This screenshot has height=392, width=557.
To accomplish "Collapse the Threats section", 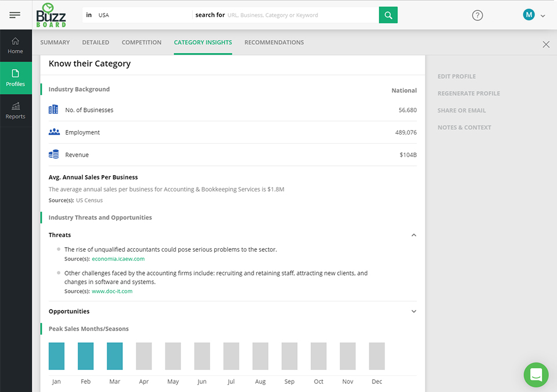I will tap(414, 235).
